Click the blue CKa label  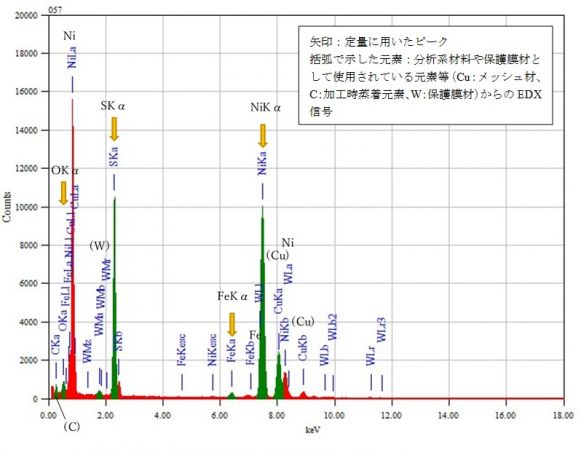pos(55,344)
